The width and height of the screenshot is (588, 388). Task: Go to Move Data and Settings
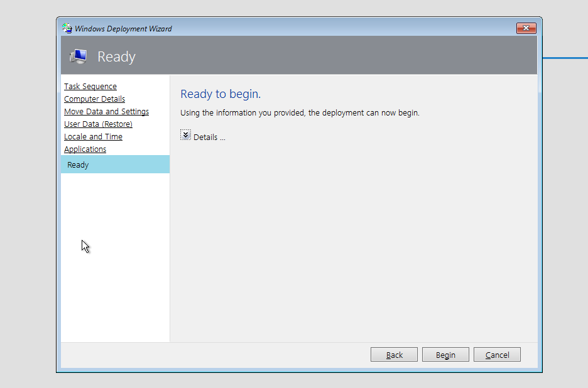(106, 111)
